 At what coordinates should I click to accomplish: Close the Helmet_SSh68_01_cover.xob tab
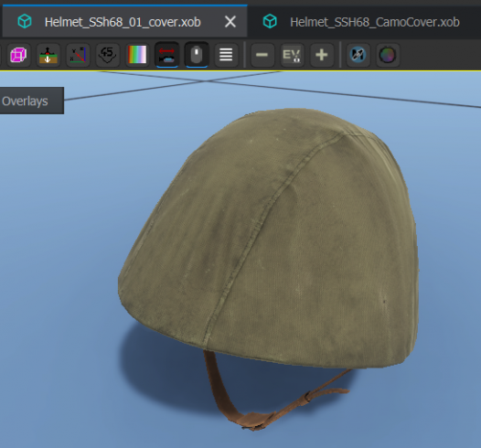click(230, 22)
